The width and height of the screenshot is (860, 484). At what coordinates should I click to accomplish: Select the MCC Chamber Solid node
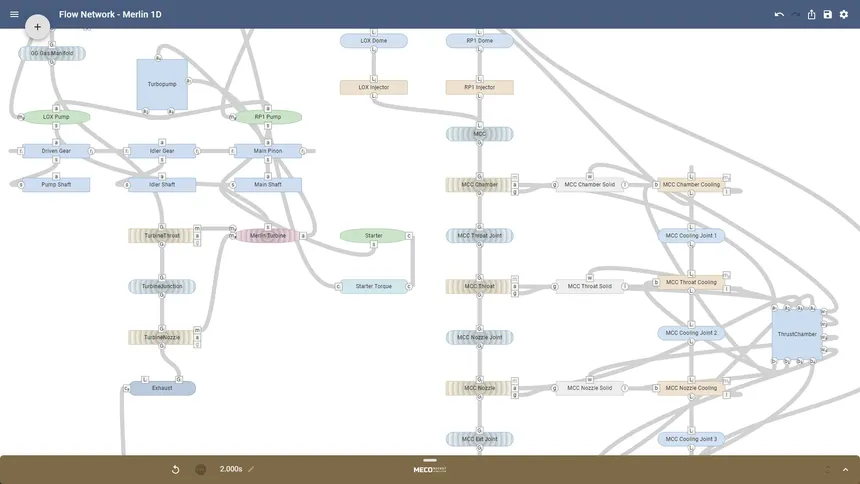point(590,184)
